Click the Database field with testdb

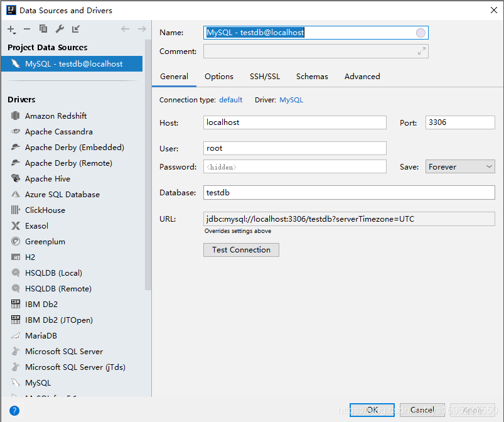click(349, 192)
